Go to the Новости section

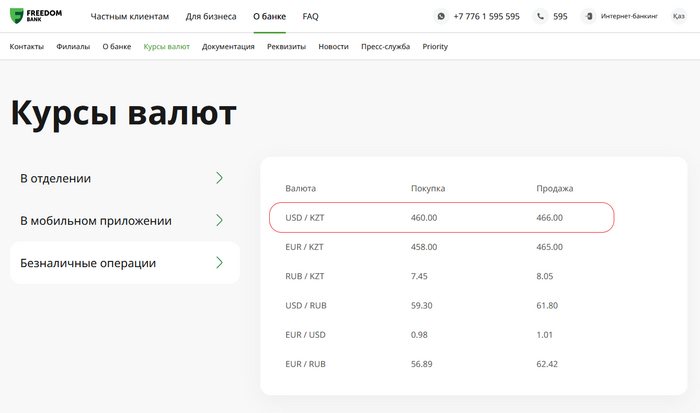pos(334,47)
